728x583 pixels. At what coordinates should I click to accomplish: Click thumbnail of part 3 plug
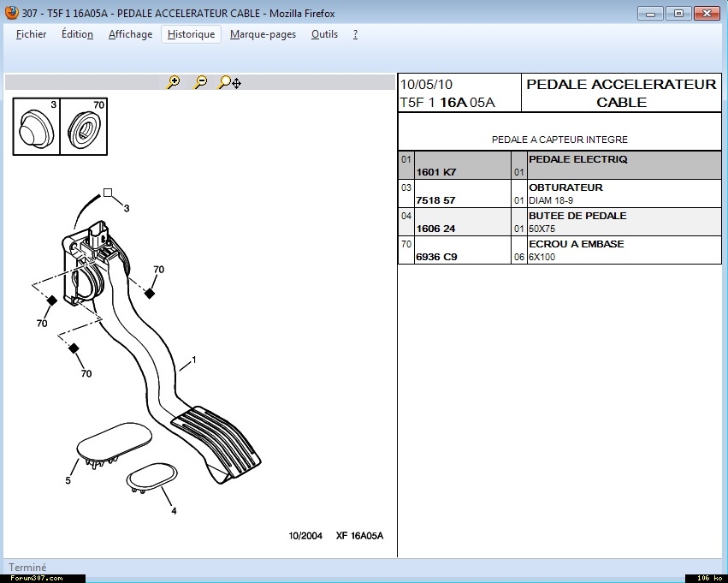[x=36, y=127]
